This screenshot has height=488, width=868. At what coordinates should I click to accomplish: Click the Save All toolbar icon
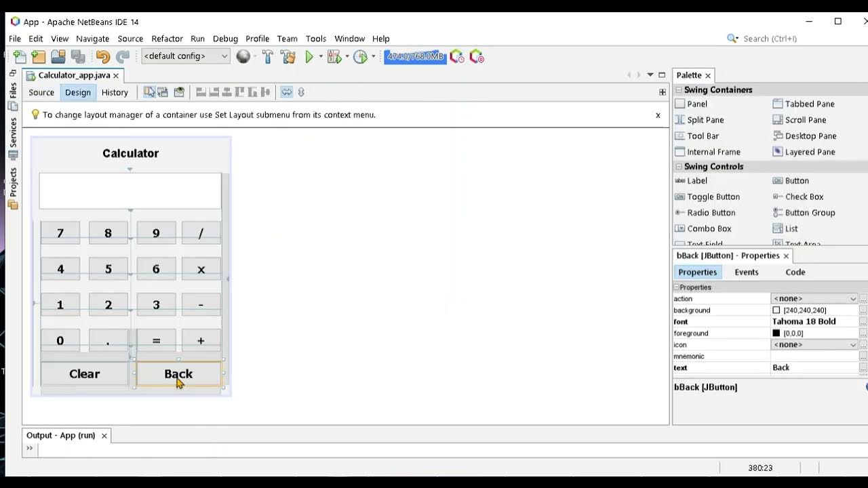coord(78,57)
